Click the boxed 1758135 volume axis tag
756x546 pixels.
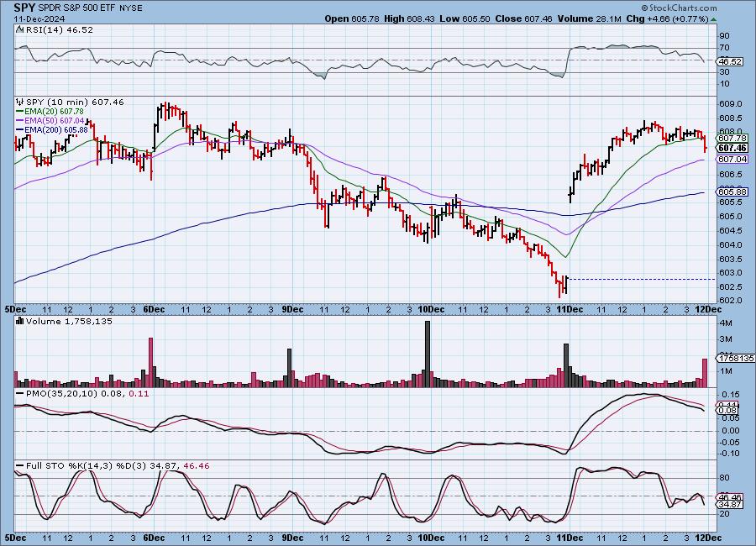[736, 359]
